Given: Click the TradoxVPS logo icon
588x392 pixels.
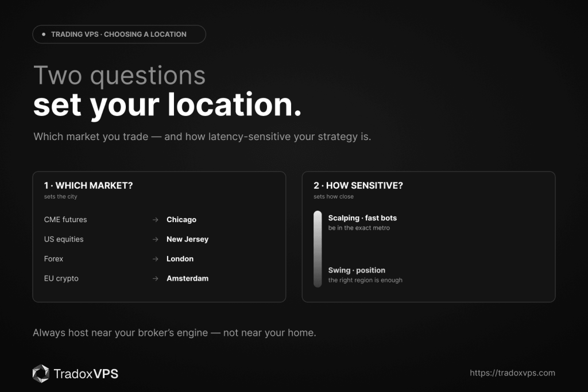Looking at the screenshot, I should (x=41, y=373).
